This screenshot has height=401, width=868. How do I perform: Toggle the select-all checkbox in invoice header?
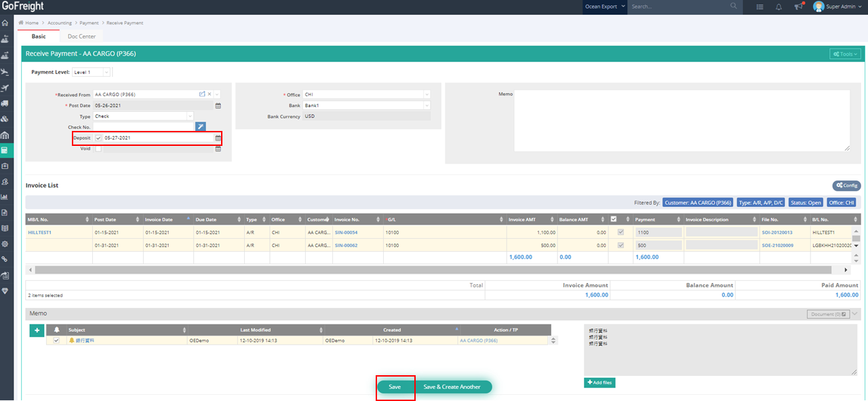click(x=614, y=219)
